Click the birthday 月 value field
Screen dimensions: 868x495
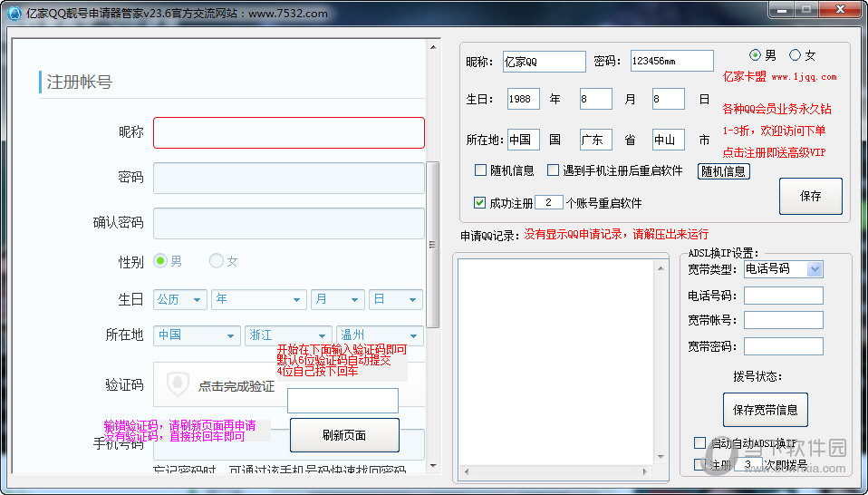click(595, 99)
